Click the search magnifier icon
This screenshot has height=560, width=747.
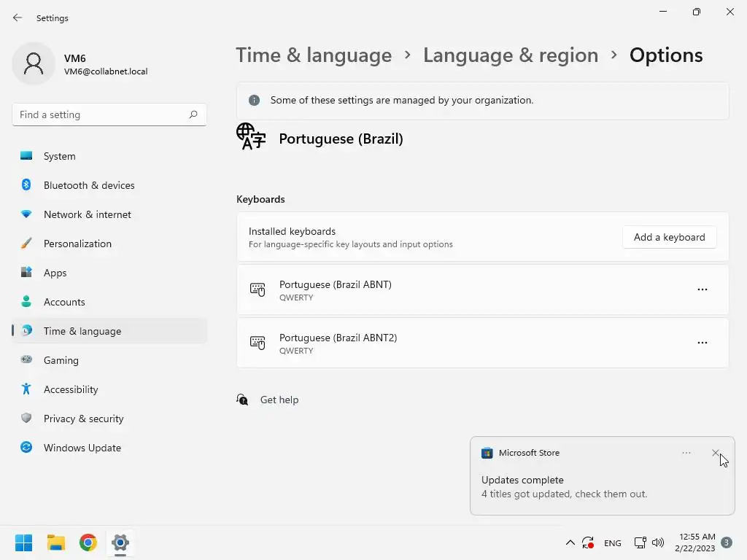click(x=193, y=114)
